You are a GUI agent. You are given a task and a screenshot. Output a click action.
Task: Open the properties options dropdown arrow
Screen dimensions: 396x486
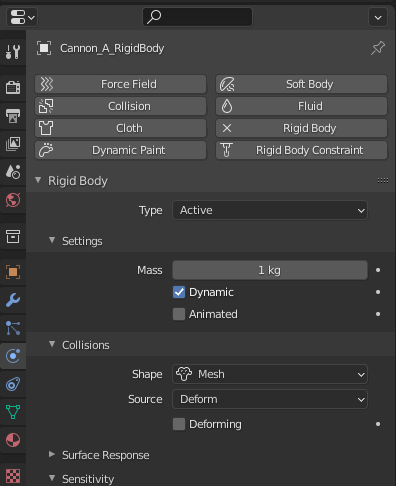coord(378,17)
